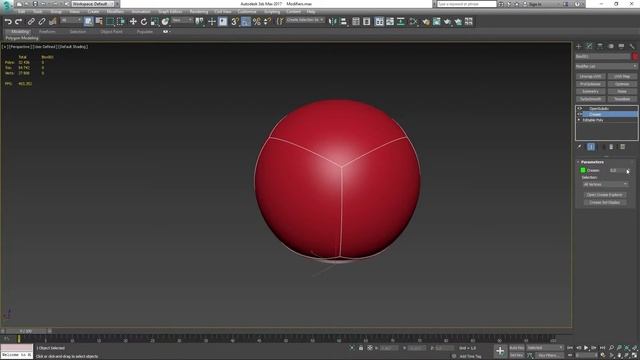Click Configure Modifier Sets icon

[623, 147]
